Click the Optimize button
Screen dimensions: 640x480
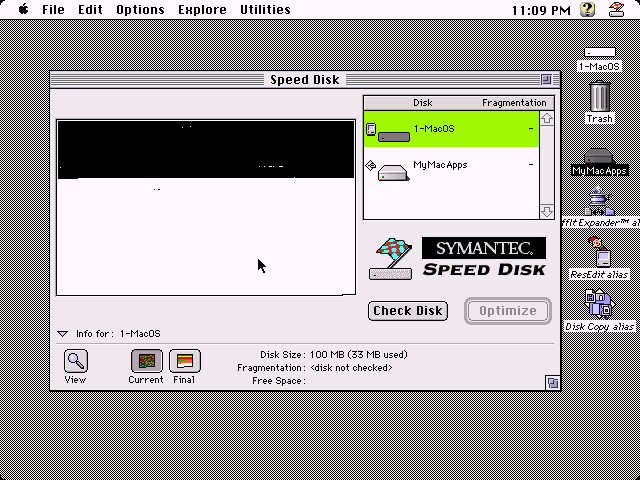(x=508, y=311)
